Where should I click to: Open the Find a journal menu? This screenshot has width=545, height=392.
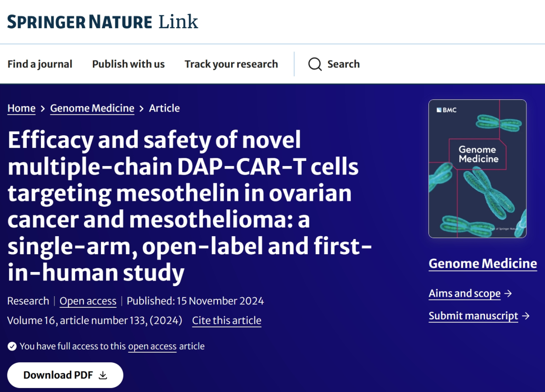click(40, 64)
